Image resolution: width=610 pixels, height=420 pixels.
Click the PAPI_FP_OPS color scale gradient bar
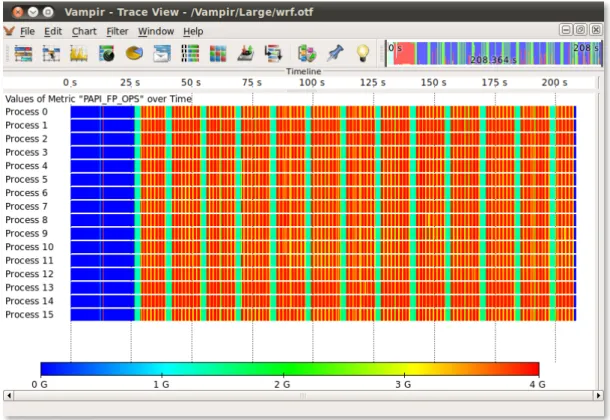click(290, 369)
